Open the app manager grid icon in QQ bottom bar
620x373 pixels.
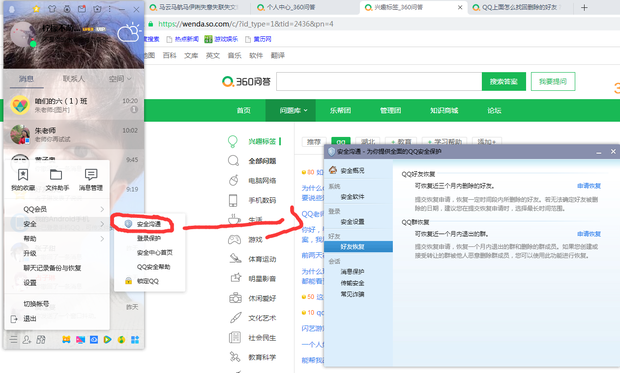click(41, 339)
